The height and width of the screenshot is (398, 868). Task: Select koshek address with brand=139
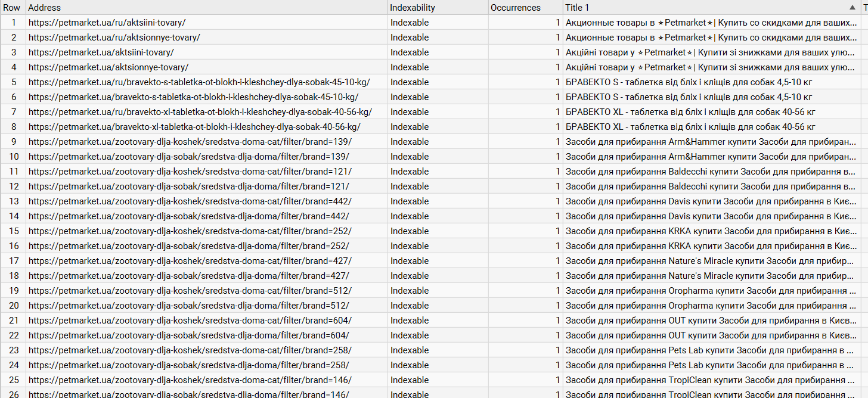tap(190, 142)
